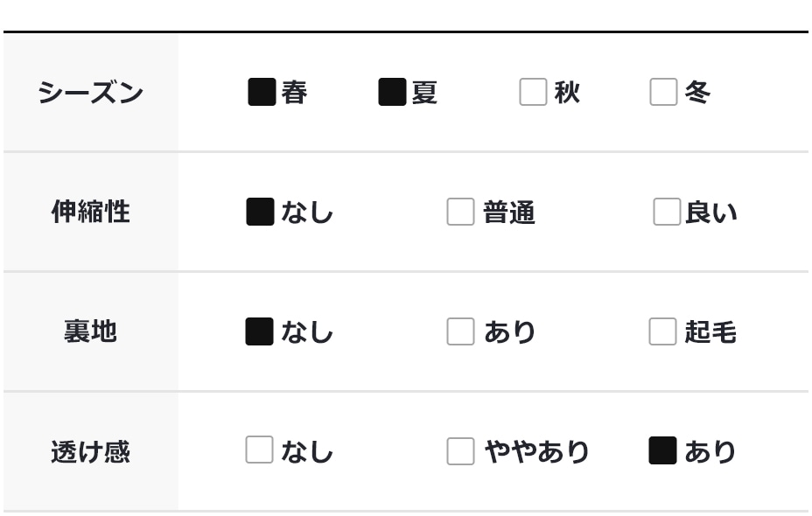Click the シーズン row header
Screen dimensions: 812x516
point(90,93)
